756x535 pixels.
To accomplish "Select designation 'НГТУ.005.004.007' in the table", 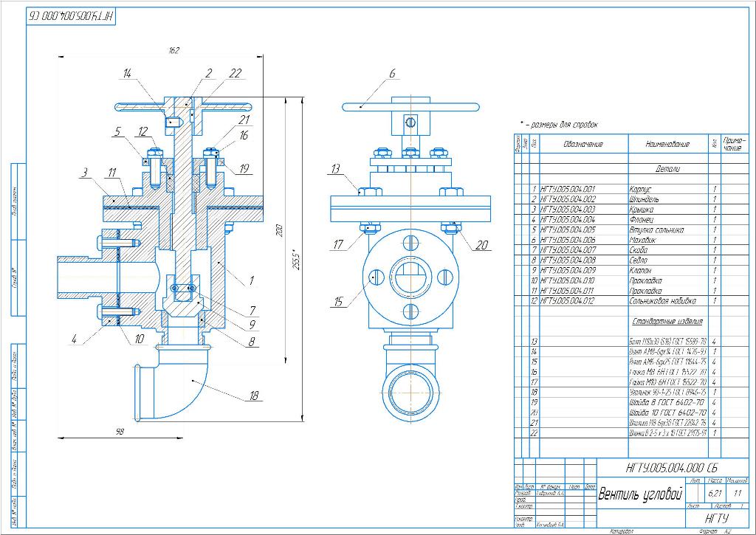I will (x=568, y=250).
